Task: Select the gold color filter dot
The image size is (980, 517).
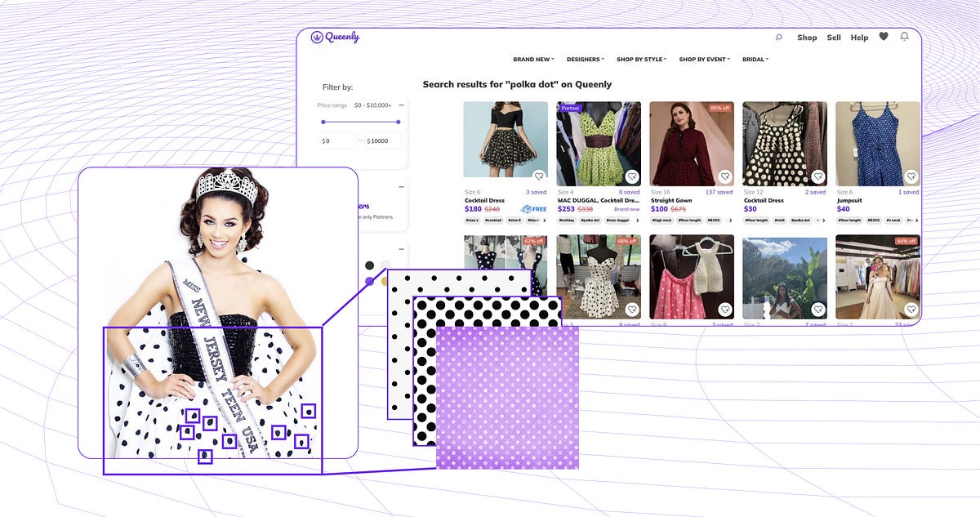Action: click(384, 282)
